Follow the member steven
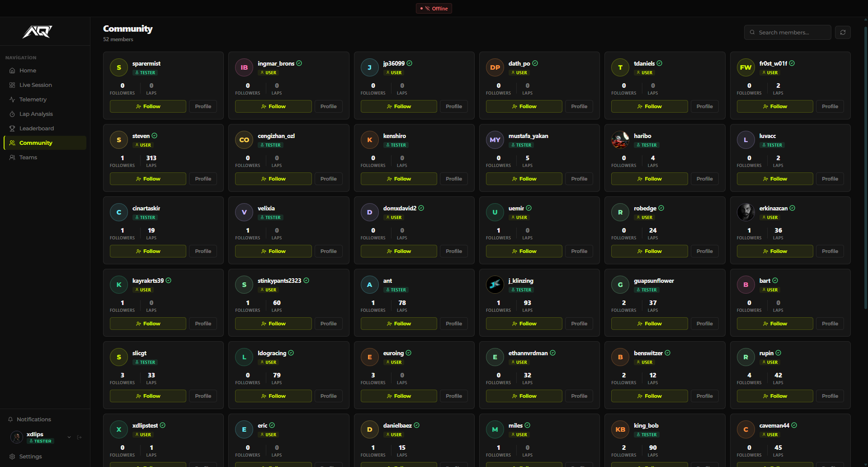 (x=148, y=179)
